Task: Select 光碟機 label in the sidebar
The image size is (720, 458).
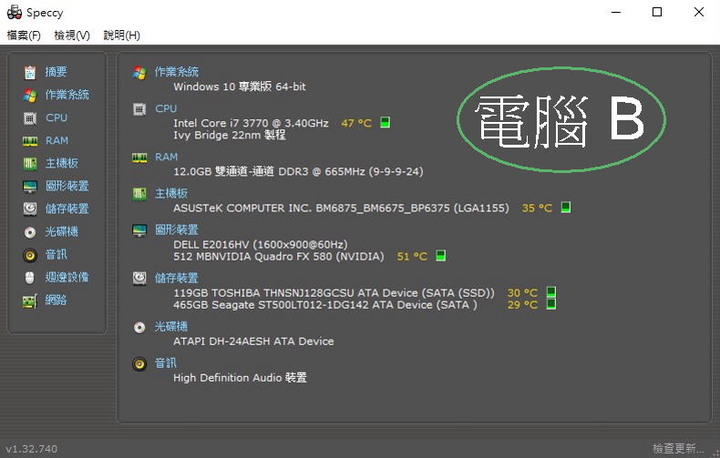Action: [62, 232]
